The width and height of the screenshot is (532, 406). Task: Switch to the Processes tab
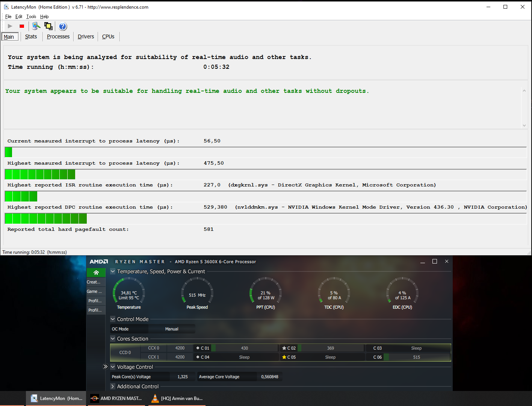[x=58, y=36]
